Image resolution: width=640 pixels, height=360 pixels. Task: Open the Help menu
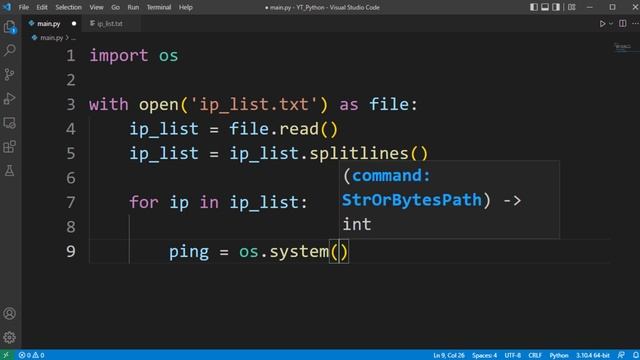pos(185,7)
